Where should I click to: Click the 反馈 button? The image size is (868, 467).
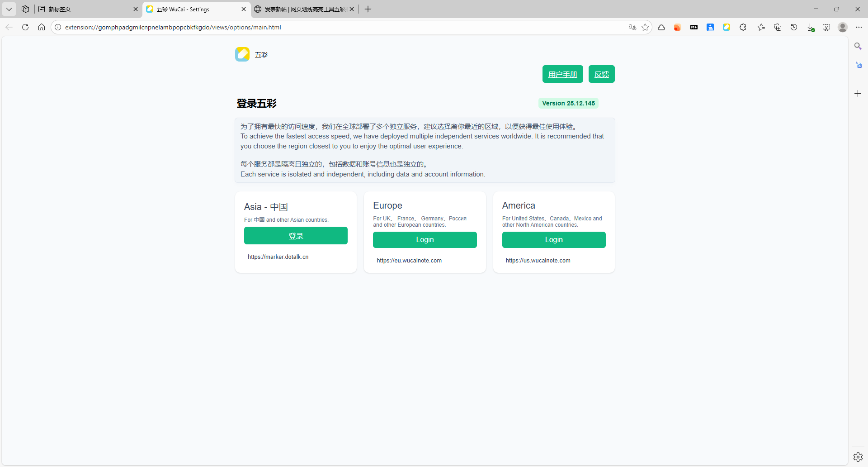[x=601, y=74]
